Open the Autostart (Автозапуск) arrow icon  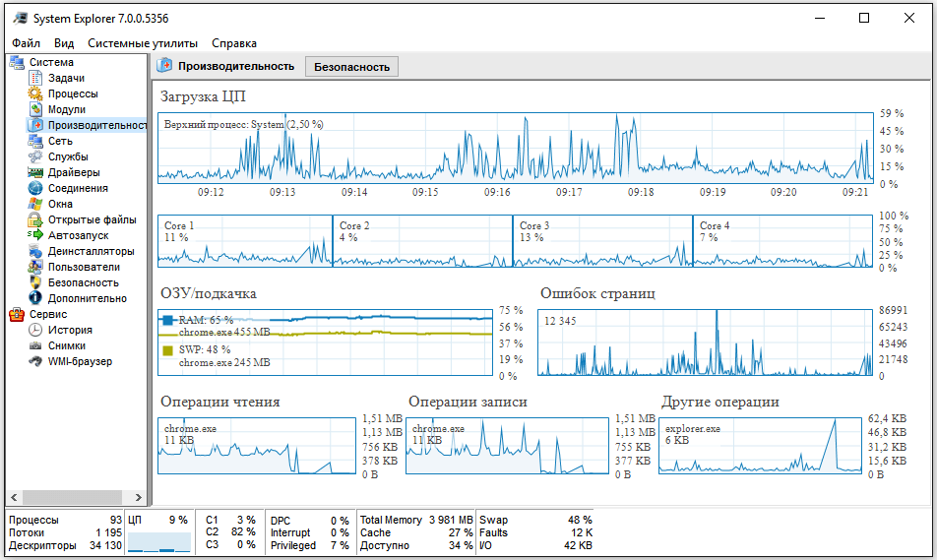pos(35,235)
